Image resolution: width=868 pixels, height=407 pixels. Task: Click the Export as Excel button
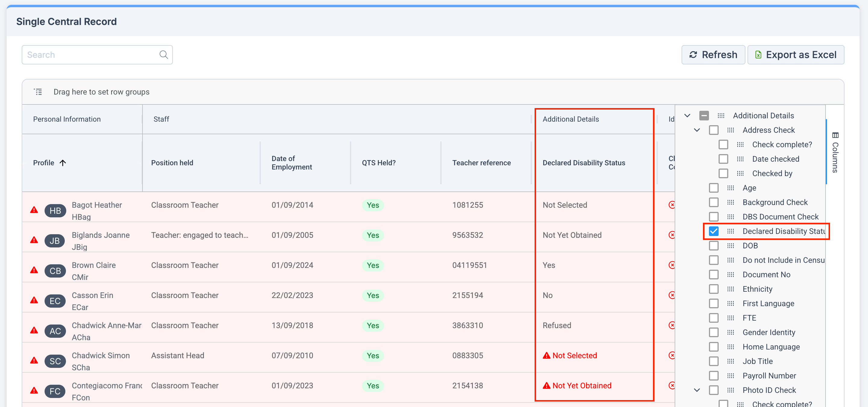point(795,54)
